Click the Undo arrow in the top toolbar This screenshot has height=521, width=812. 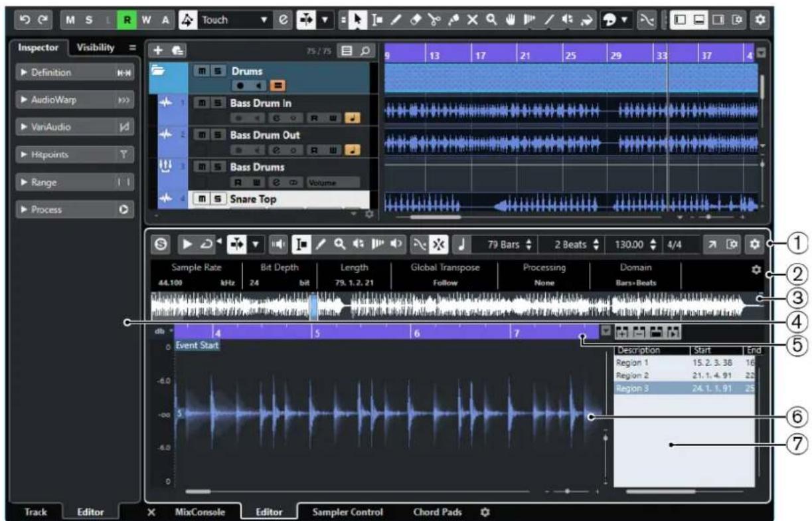tap(24, 20)
